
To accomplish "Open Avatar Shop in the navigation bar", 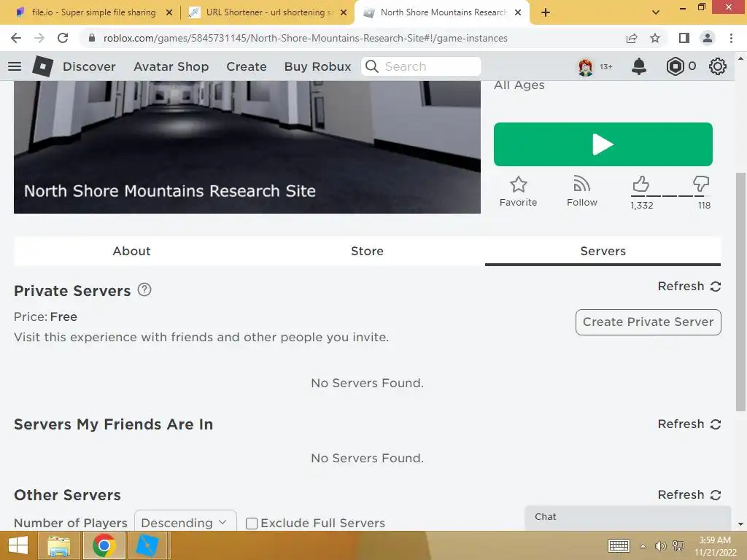I will click(171, 66).
